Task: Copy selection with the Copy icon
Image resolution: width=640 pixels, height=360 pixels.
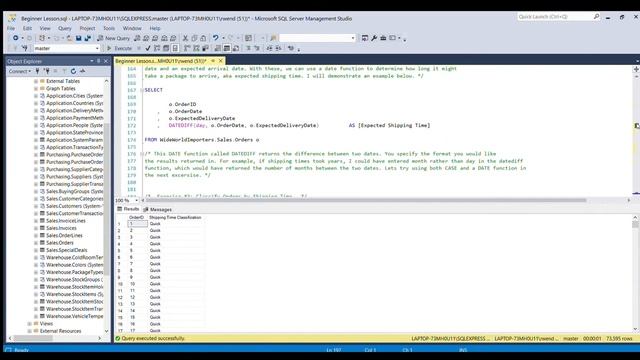Action: [194, 38]
